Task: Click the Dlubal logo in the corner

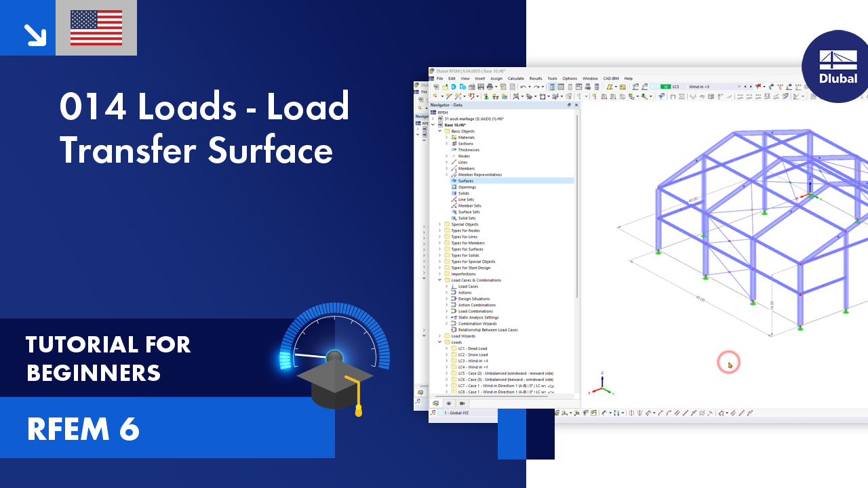Action: coord(835,66)
